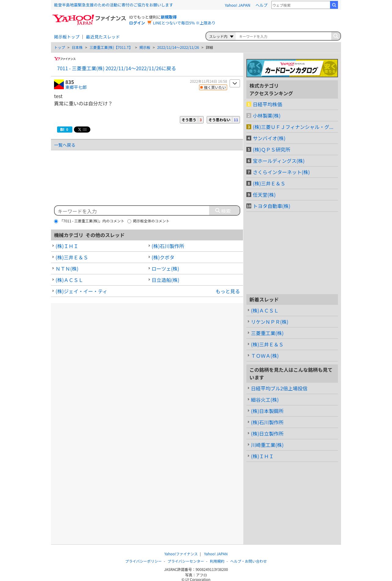The image size is (392, 581).
Task: Open (株)日本製鋼所 link
Action: click(267, 411)
